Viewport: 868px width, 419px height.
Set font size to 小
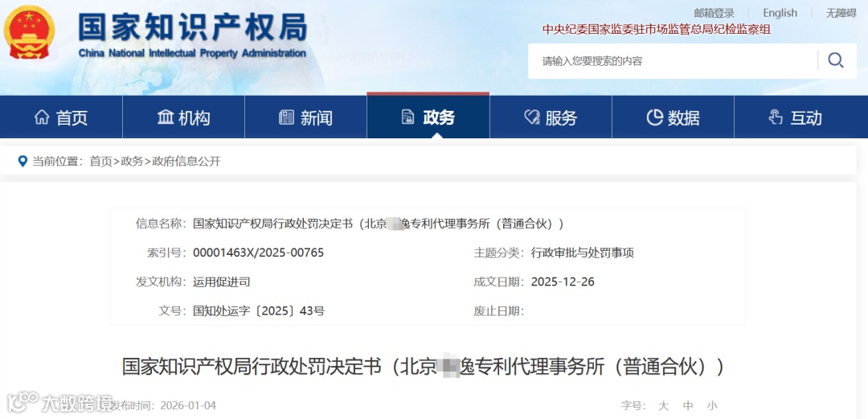tap(712, 405)
